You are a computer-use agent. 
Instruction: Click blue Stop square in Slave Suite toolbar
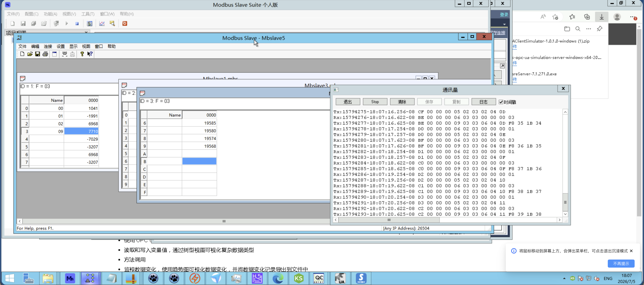pyautogui.click(x=77, y=23)
